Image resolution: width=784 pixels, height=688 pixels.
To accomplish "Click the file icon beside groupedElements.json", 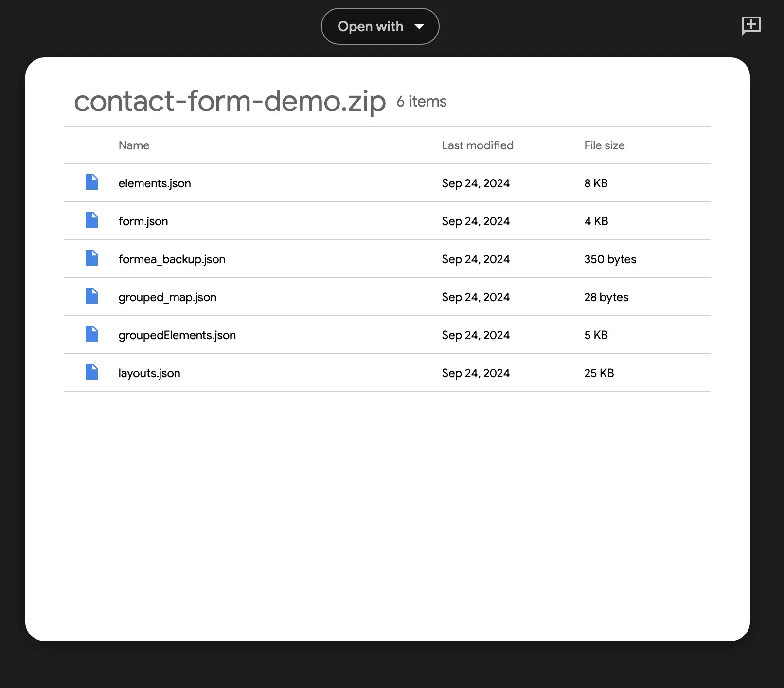I will coord(91,334).
